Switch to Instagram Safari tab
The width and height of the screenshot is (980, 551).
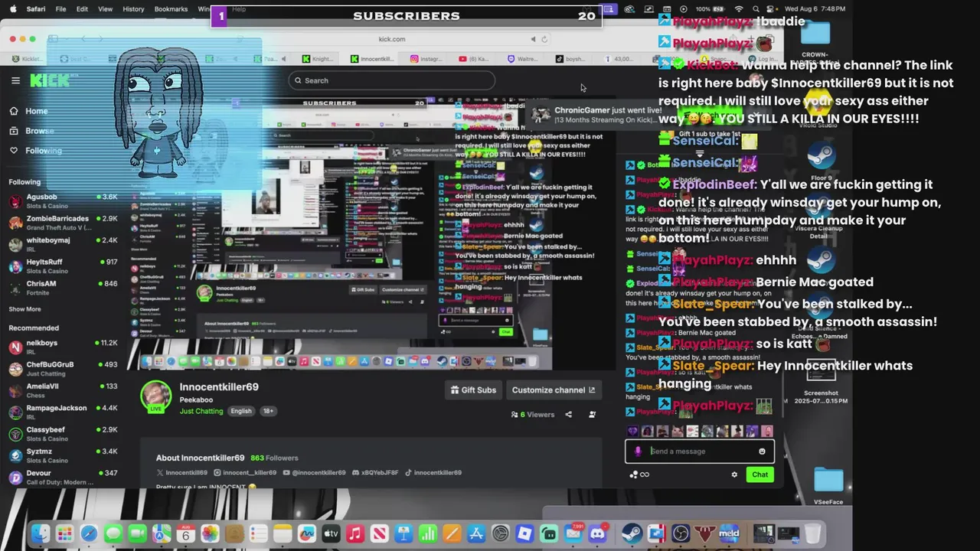click(x=426, y=59)
